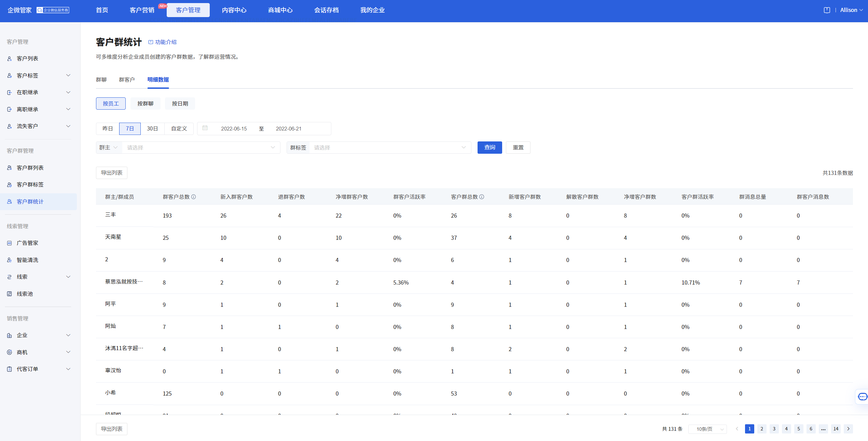The width and height of the screenshot is (868, 441).
Task: Click the 离职继承 sidebar icon
Action: pos(10,109)
